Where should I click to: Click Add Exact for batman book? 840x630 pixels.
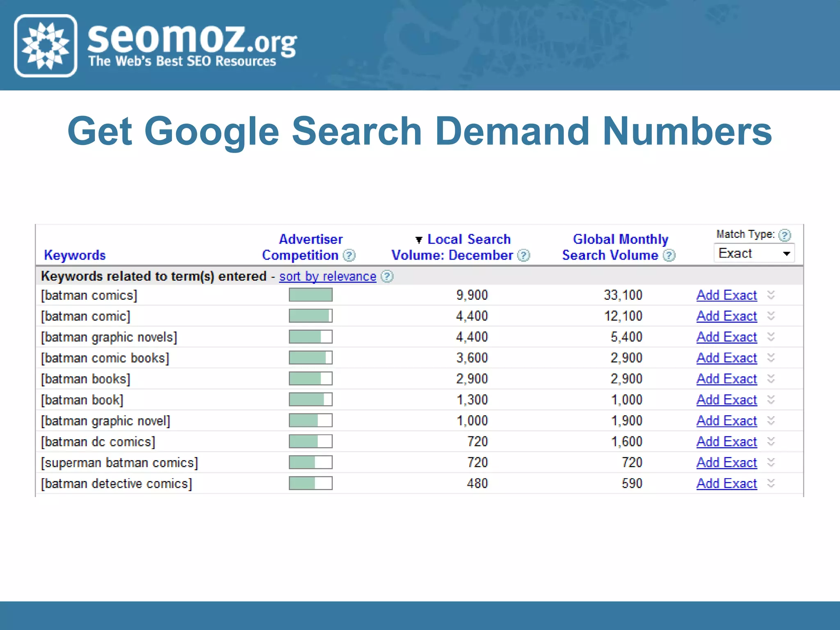[727, 399]
